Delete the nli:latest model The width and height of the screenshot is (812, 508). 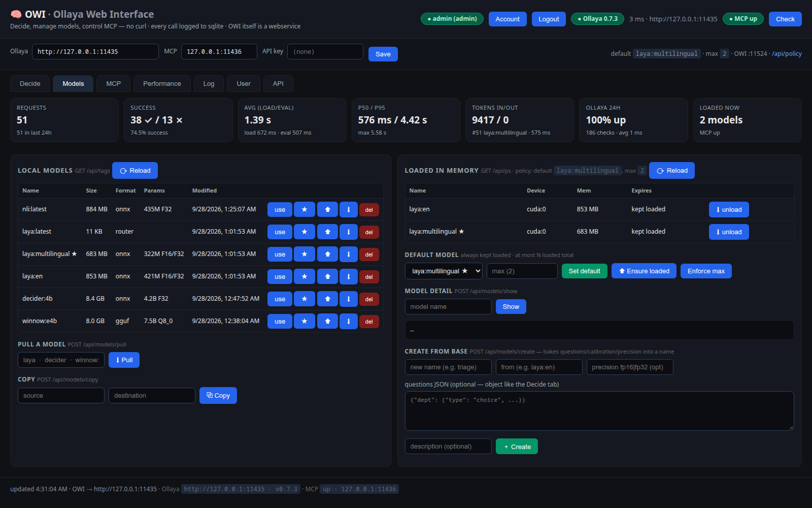(369, 210)
